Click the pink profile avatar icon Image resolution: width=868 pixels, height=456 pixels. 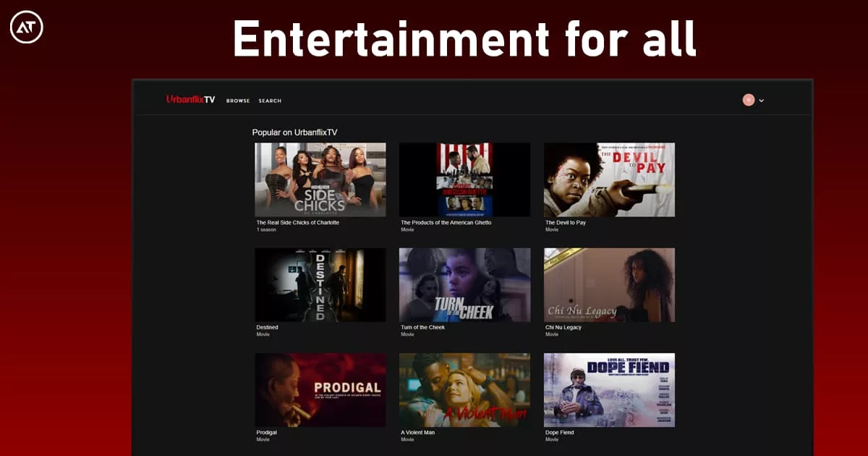749,100
